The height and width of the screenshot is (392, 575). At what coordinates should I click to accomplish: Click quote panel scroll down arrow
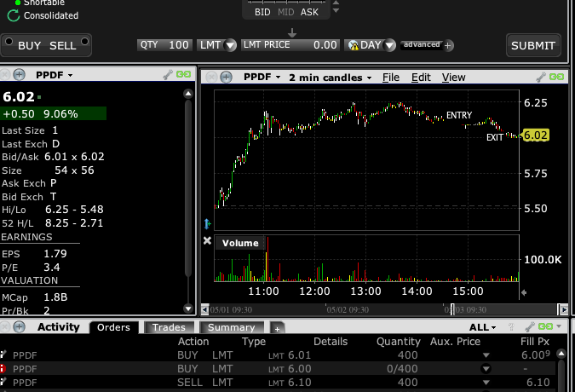(x=188, y=308)
